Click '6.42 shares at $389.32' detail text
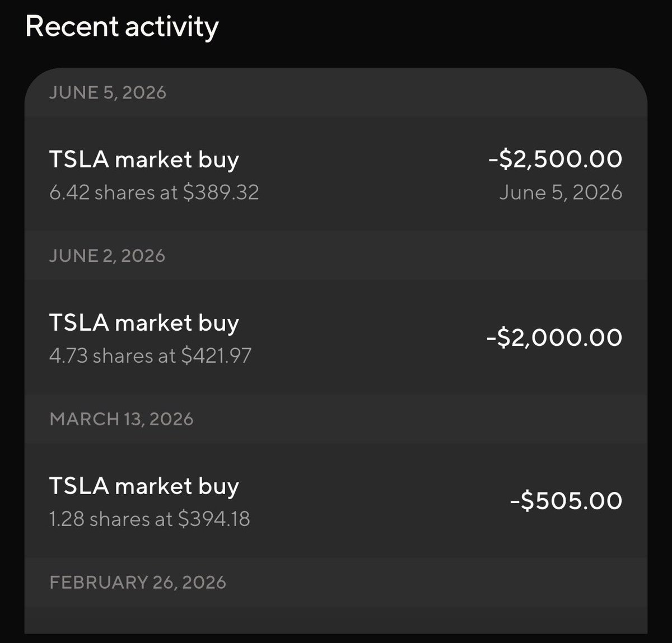672x643 pixels. pos(154,193)
